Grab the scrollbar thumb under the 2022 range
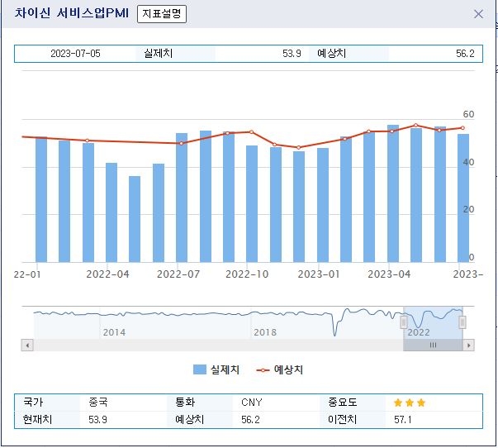Image resolution: width=498 pixels, height=448 pixels. point(433,345)
